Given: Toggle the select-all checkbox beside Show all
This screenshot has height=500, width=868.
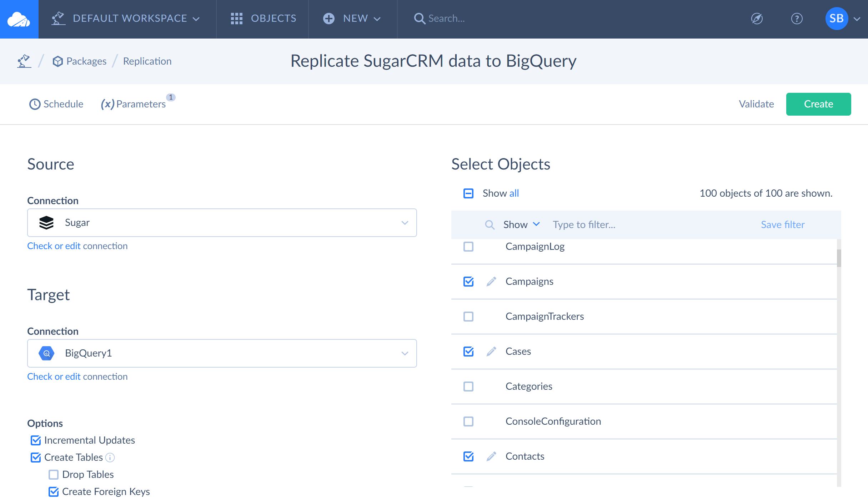Looking at the screenshot, I should (x=468, y=193).
